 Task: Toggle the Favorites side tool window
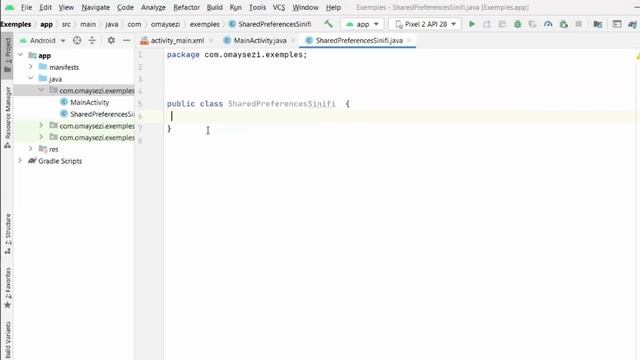tap(7, 288)
